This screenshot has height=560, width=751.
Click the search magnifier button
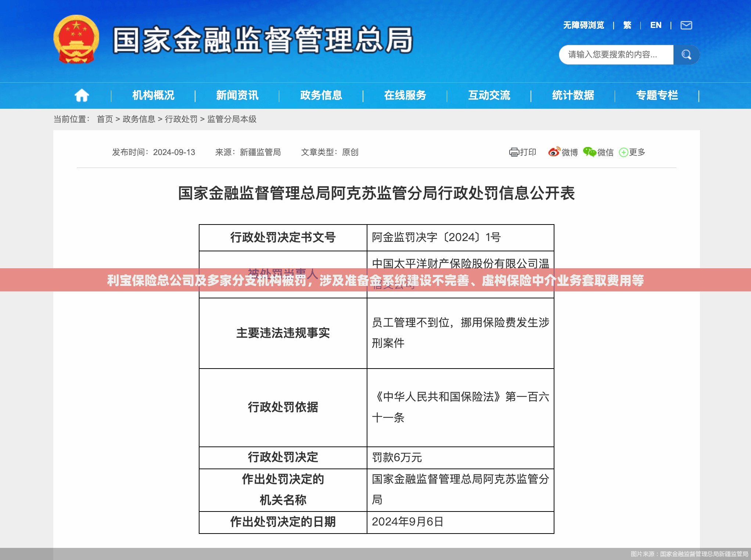click(x=686, y=55)
